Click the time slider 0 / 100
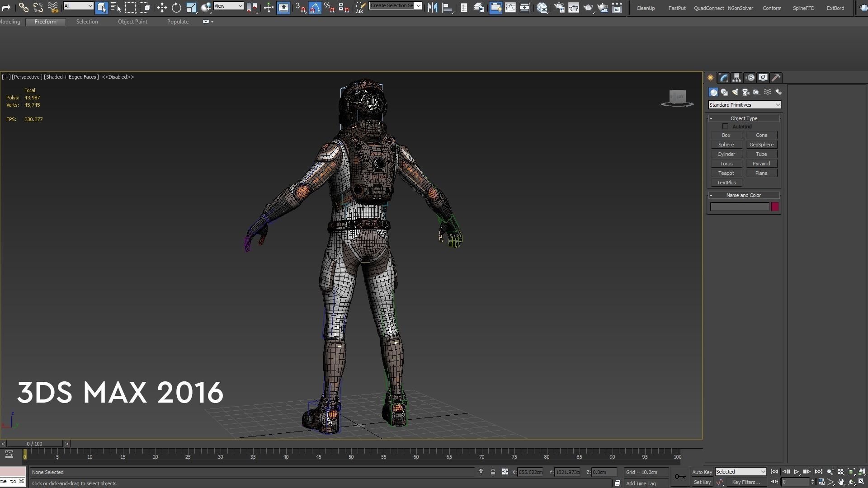Screen dimensions: 868x488 (x=34, y=444)
